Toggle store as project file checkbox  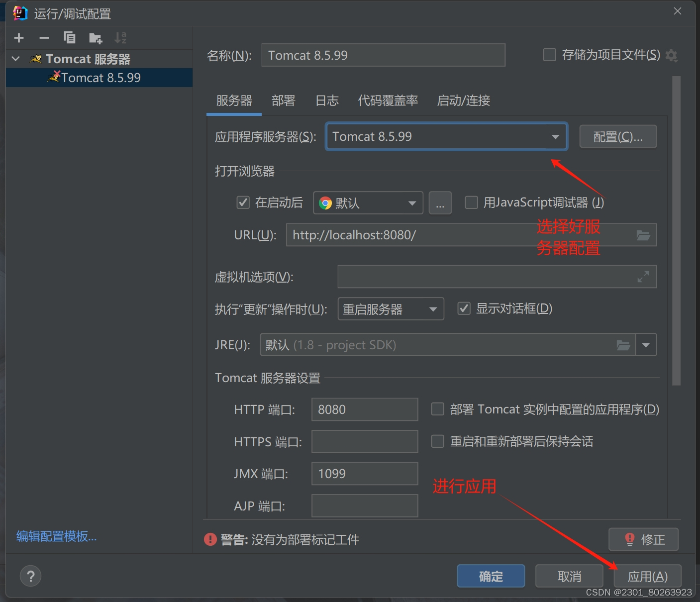(549, 55)
